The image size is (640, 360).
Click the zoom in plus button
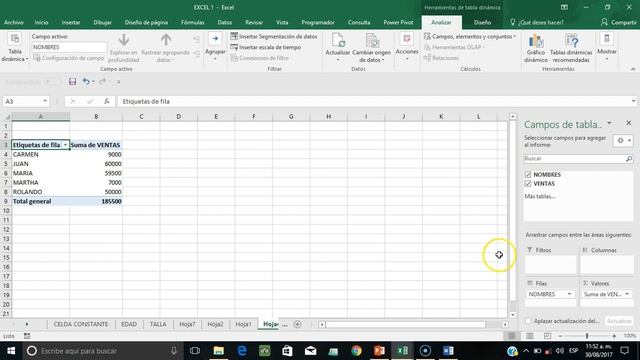coord(614,336)
